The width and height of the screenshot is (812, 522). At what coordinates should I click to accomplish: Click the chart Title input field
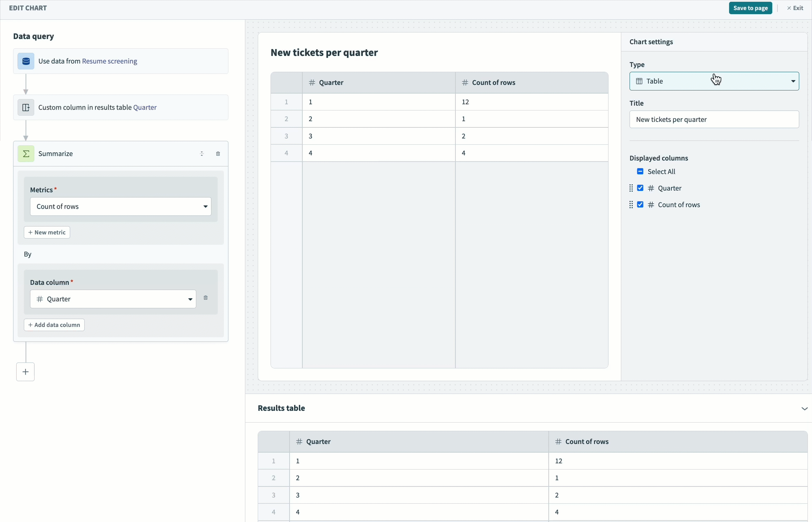point(714,119)
